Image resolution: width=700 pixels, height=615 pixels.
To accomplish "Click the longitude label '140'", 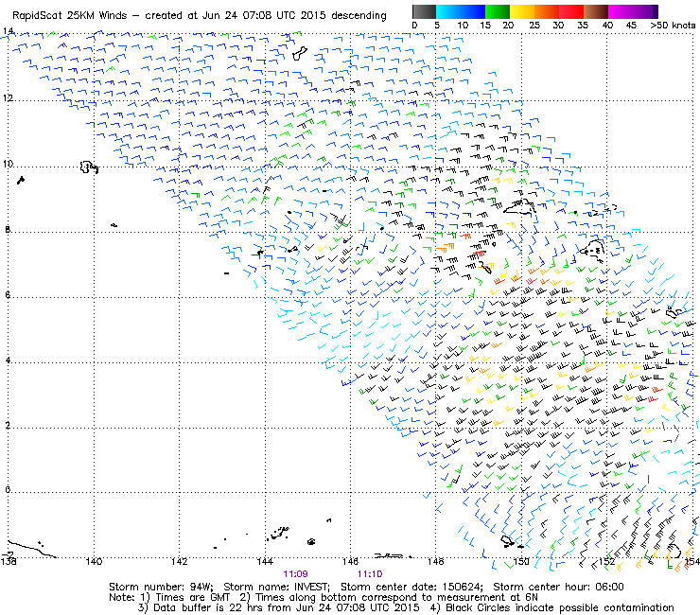I will [94, 561].
